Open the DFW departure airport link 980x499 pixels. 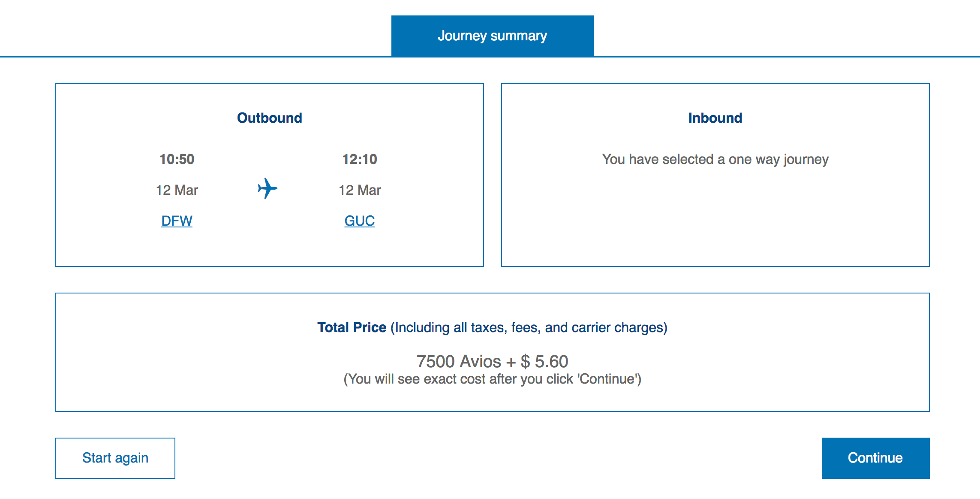[x=177, y=221]
